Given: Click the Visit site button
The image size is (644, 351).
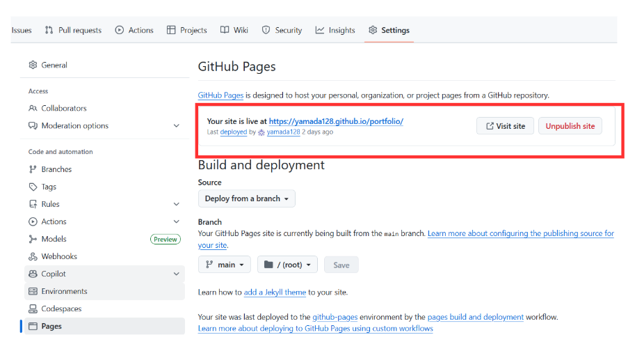Looking at the screenshot, I should point(506,126).
